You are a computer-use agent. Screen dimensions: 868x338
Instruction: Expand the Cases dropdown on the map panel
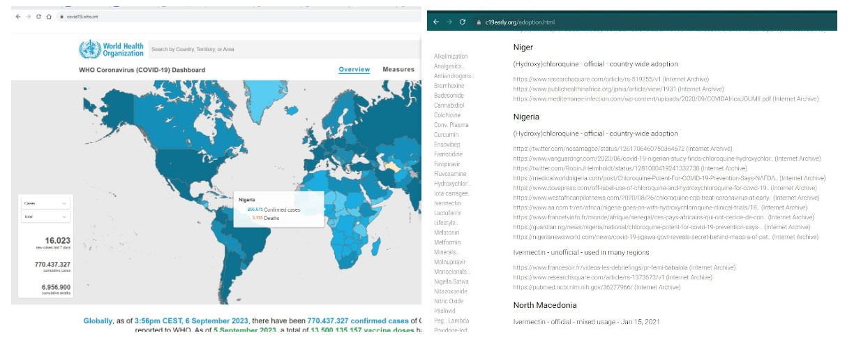[x=45, y=203]
